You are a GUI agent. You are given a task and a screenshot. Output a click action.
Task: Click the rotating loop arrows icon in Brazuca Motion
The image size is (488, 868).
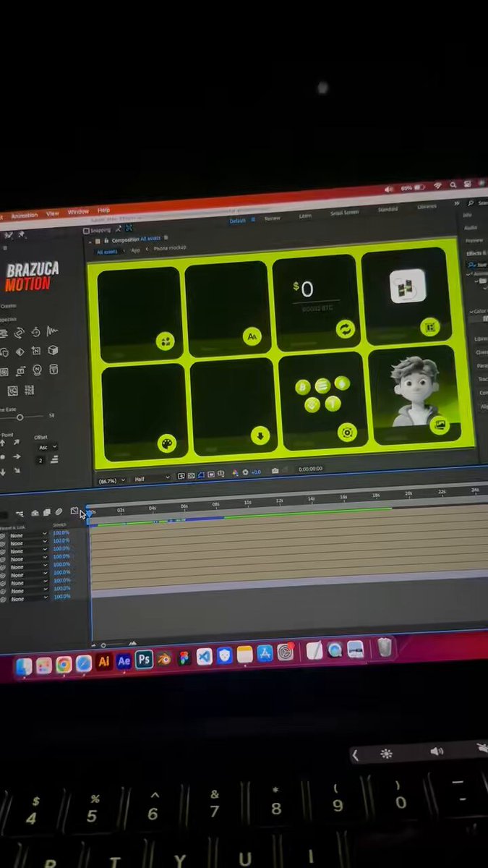pos(19,333)
